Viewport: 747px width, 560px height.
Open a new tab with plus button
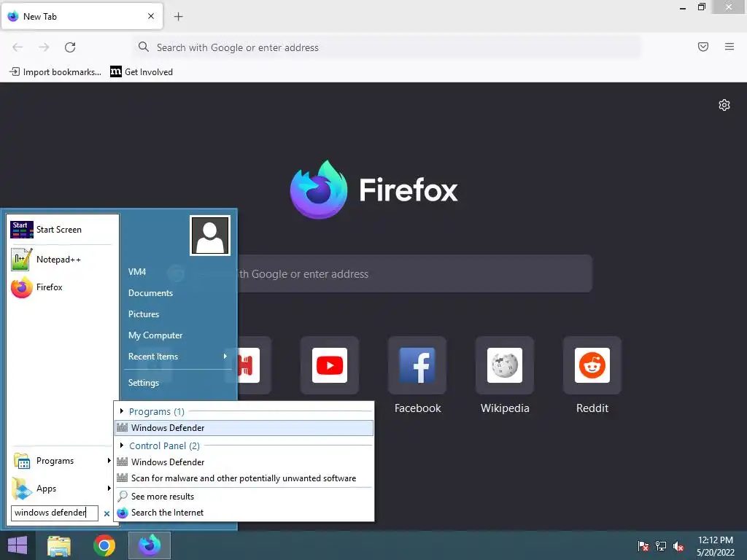(x=178, y=17)
